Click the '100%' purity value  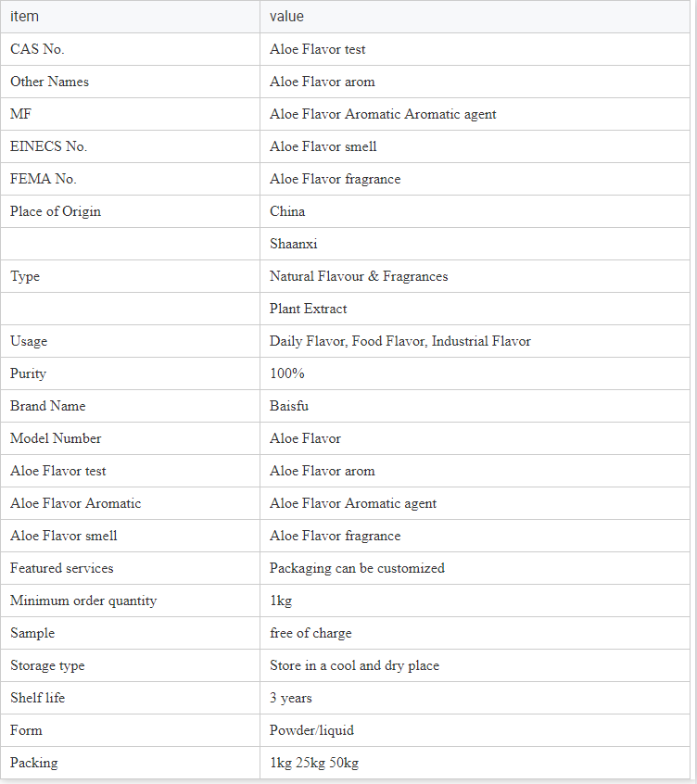click(x=287, y=373)
